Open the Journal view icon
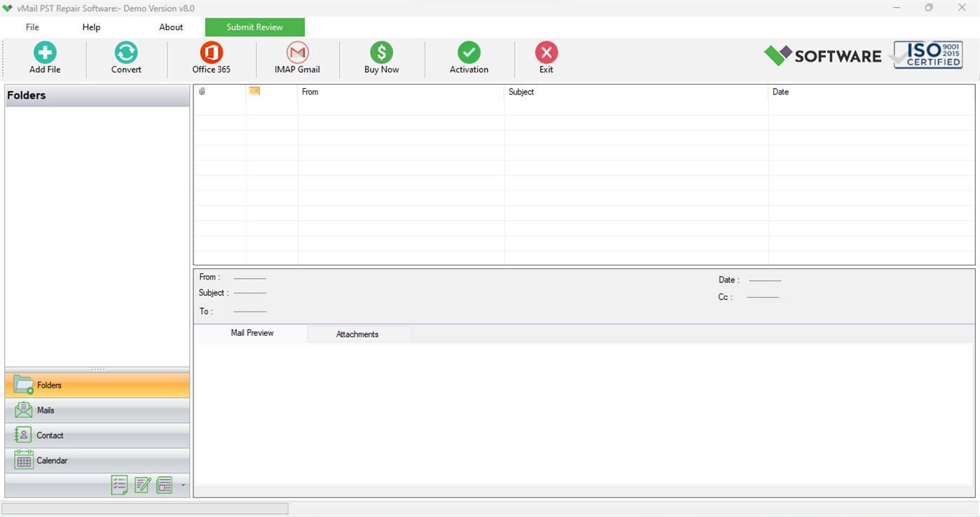Screen dimensions: 980x517 coord(164,485)
